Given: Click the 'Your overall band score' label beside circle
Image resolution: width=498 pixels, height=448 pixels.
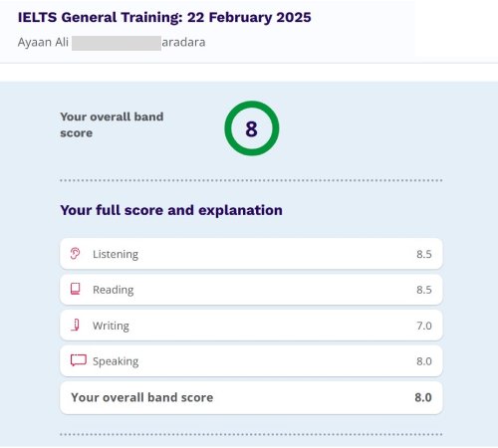Looking at the screenshot, I should point(112,124).
